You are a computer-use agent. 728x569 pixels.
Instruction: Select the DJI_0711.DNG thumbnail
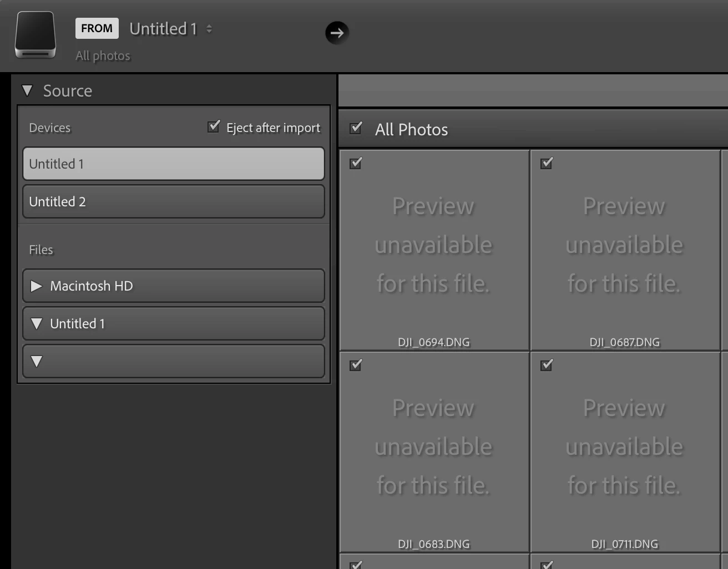pyautogui.click(x=625, y=451)
